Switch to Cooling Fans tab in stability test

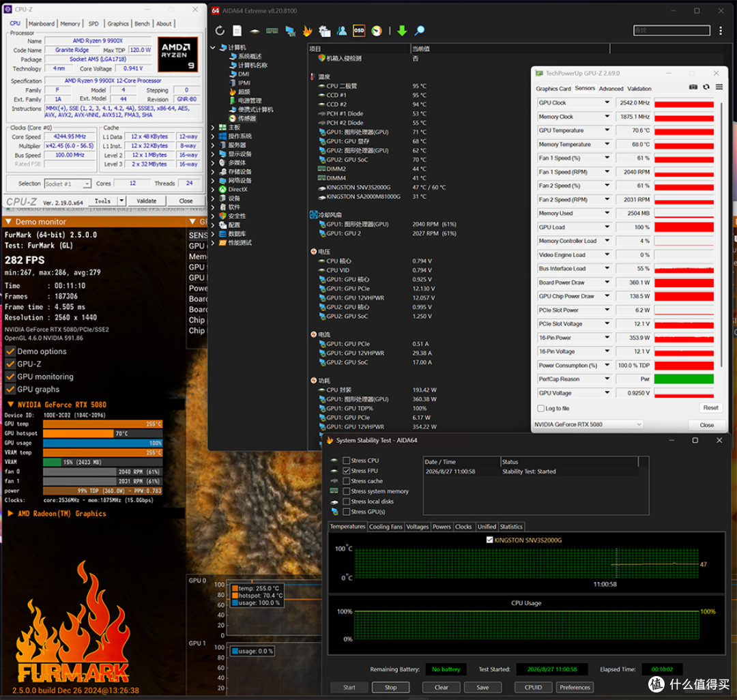386,527
